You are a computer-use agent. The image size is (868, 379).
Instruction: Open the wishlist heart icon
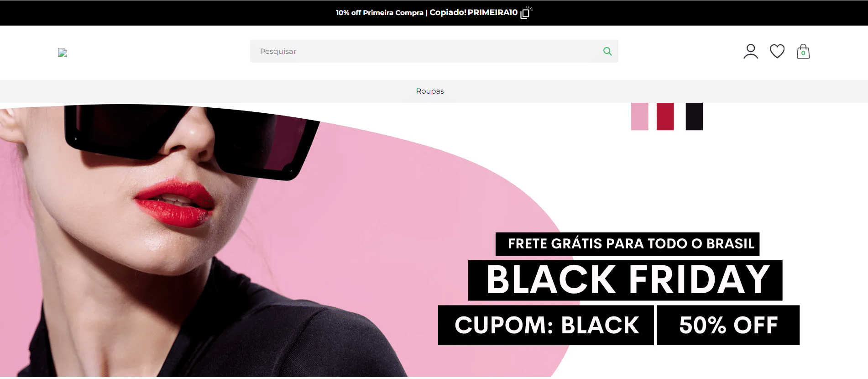tap(777, 51)
